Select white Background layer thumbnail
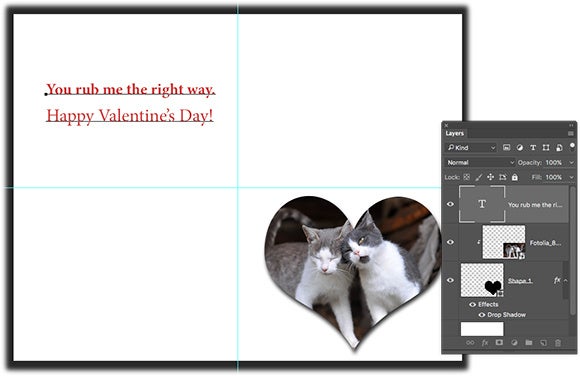Viewport: 580px width, 376px height. coord(482,329)
